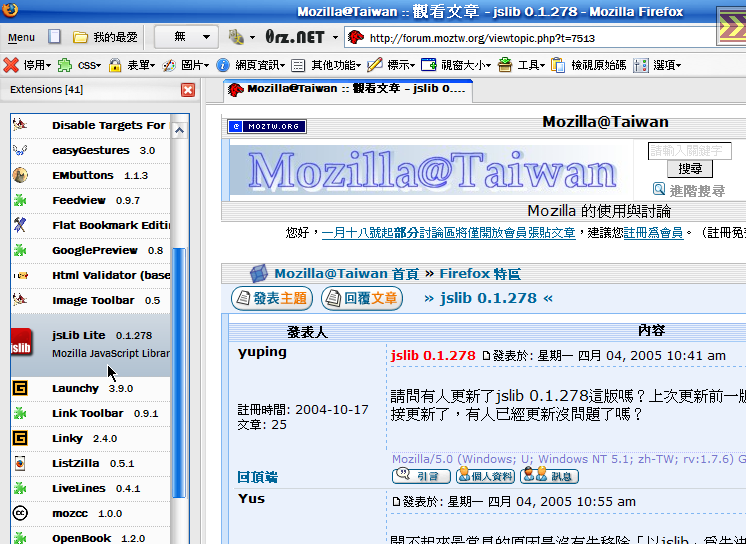This screenshot has width=746, height=544.
Task: Open the 註冊為會員 register link
Action: pos(653,233)
